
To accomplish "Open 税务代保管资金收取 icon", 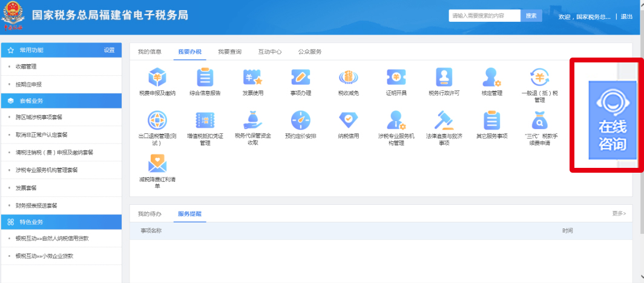I will 253,120.
